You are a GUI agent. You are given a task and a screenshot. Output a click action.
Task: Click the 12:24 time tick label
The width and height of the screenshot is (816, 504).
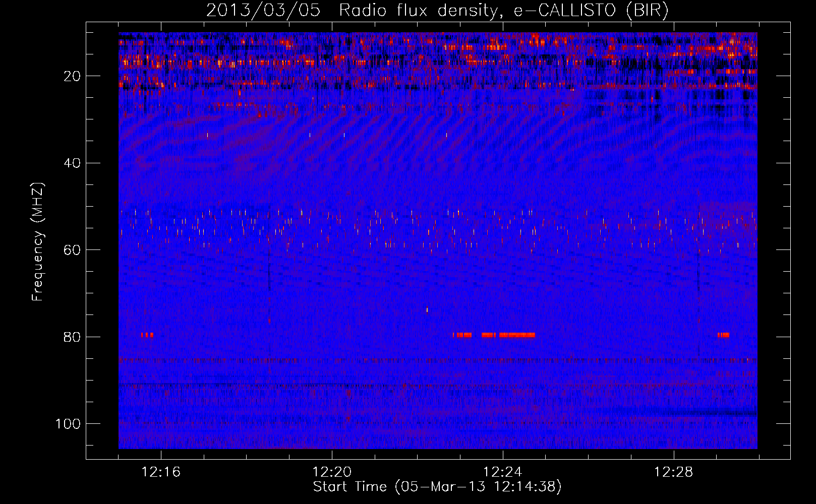[x=502, y=472]
